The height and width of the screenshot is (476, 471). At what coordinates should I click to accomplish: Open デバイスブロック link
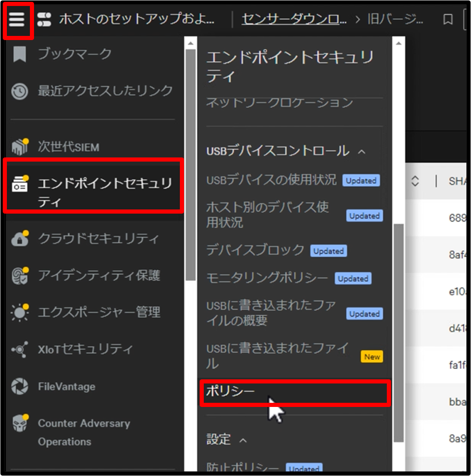(x=255, y=250)
